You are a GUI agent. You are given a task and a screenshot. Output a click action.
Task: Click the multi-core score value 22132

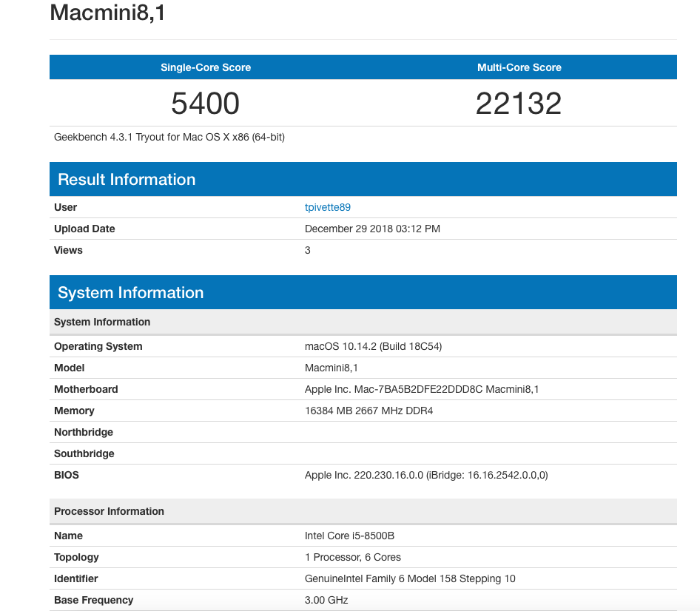pos(519,104)
